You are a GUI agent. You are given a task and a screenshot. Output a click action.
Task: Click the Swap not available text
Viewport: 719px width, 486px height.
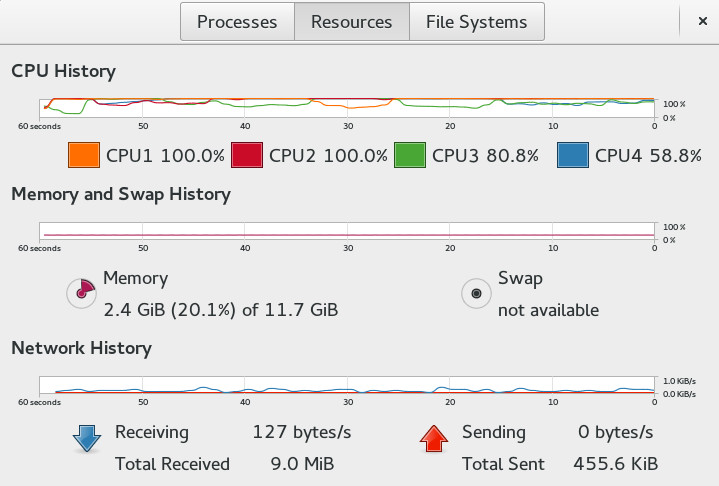point(548,310)
